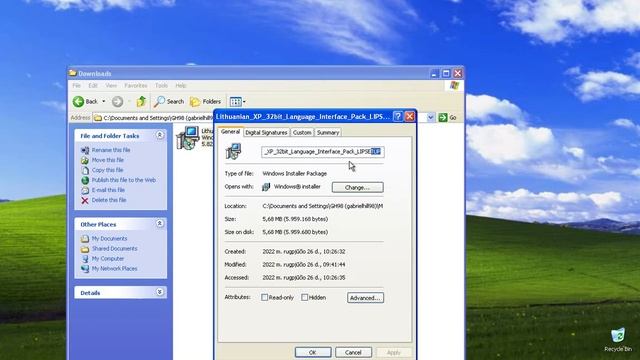Open the Edit menu
This screenshot has width=640, height=360.
point(93,86)
